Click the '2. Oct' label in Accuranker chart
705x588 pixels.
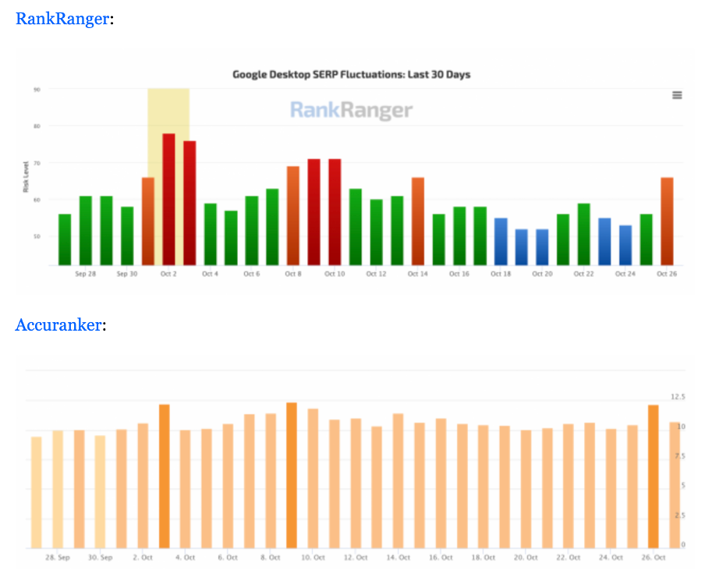[x=143, y=558]
